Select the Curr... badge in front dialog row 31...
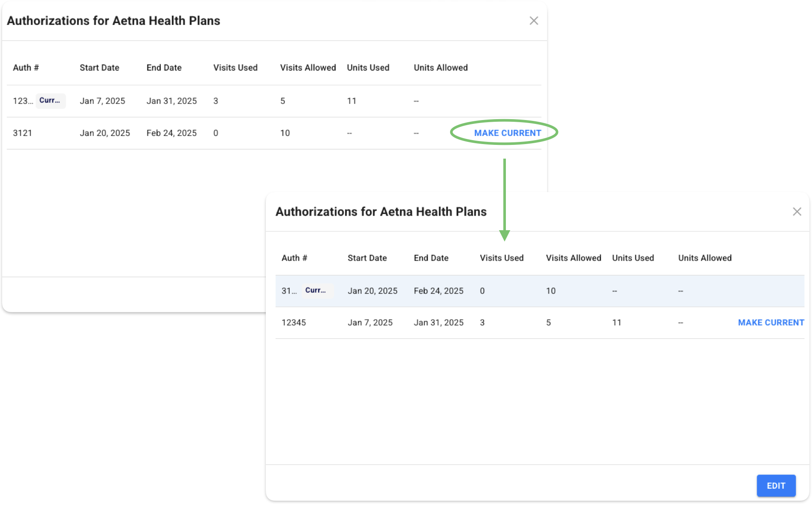The height and width of the screenshot is (505, 812). tap(317, 290)
